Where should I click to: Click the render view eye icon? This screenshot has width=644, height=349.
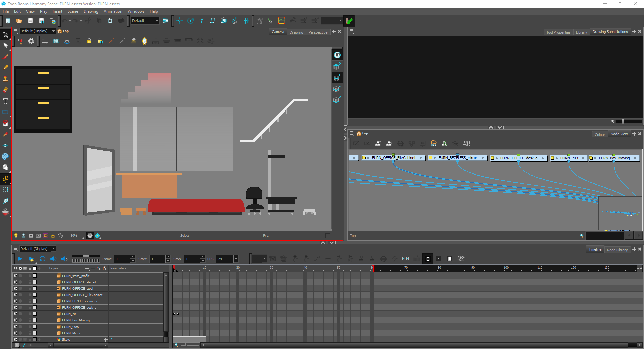coord(337,55)
